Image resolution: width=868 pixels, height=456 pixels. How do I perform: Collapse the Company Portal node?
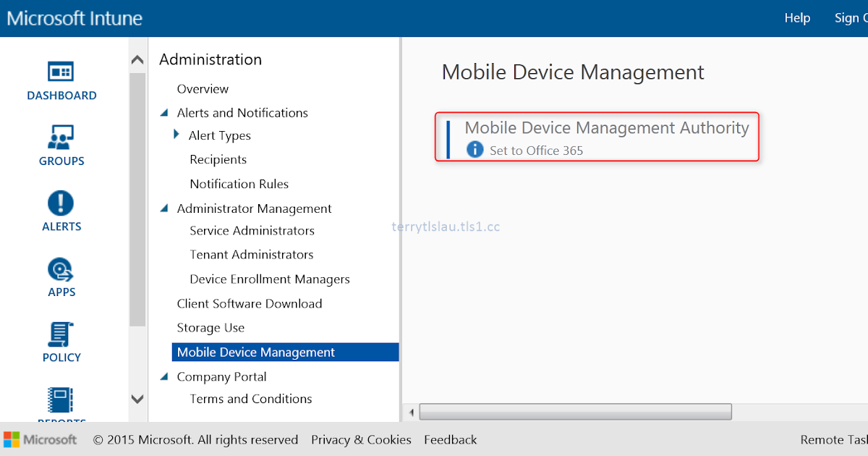coord(163,376)
